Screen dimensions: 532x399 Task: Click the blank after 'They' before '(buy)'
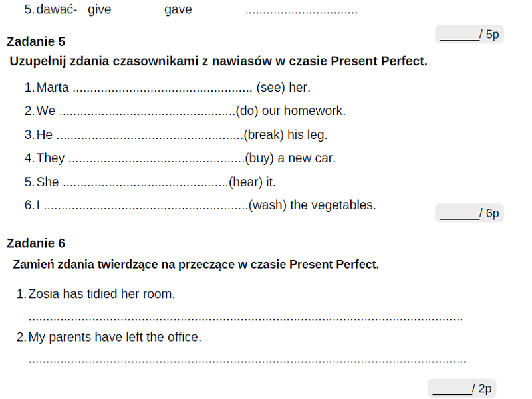pyautogui.click(x=156, y=159)
